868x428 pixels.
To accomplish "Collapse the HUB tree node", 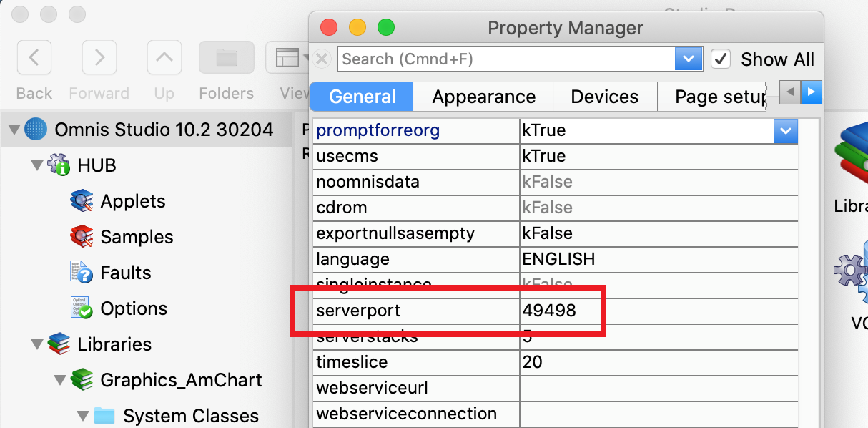I will (36, 165).
